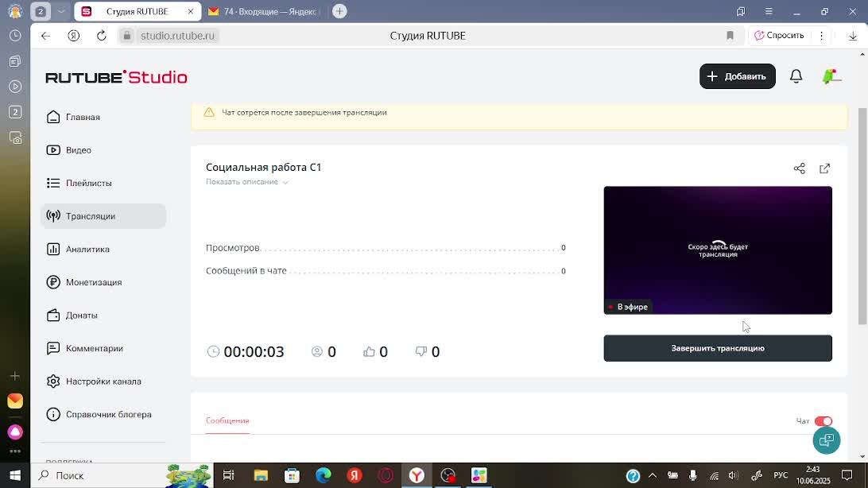Close the Студия RUTUBE tab
Viewport: 868px width, 488px height.
coord(191,11)
